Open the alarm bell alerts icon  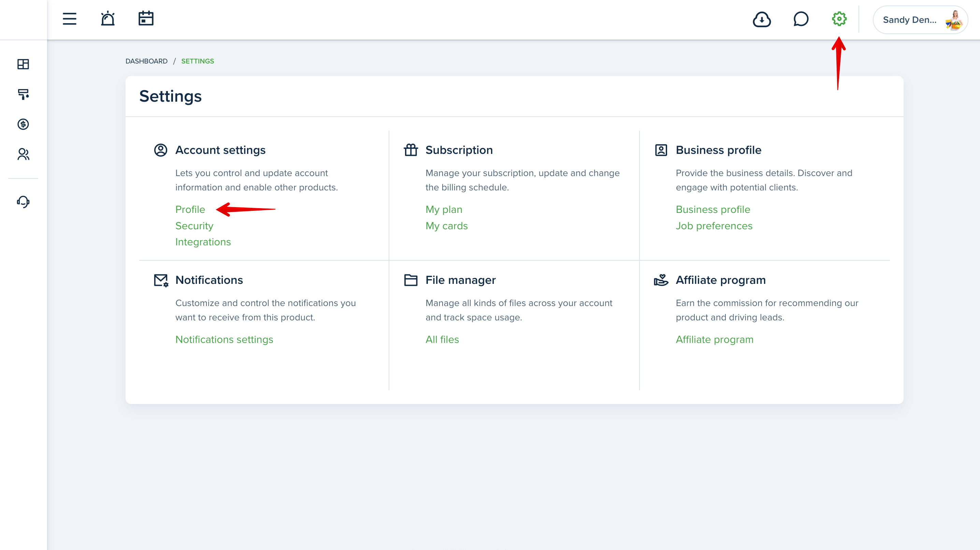108,19
